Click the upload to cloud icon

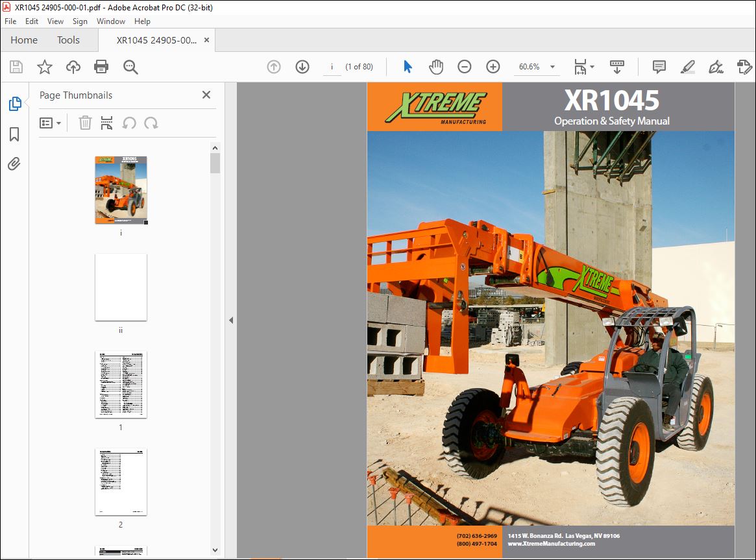tap(73, 67)
